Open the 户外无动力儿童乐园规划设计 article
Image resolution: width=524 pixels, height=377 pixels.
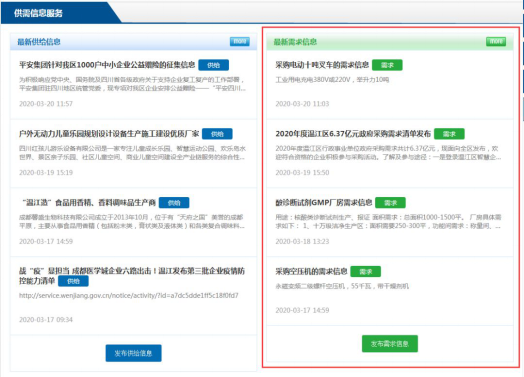click(109, 134)
